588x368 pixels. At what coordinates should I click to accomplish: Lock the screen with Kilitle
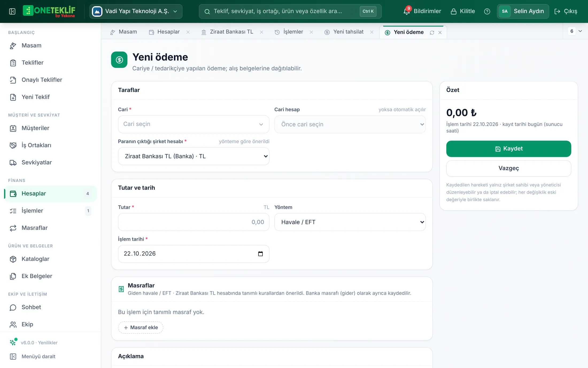coord(463,11)
